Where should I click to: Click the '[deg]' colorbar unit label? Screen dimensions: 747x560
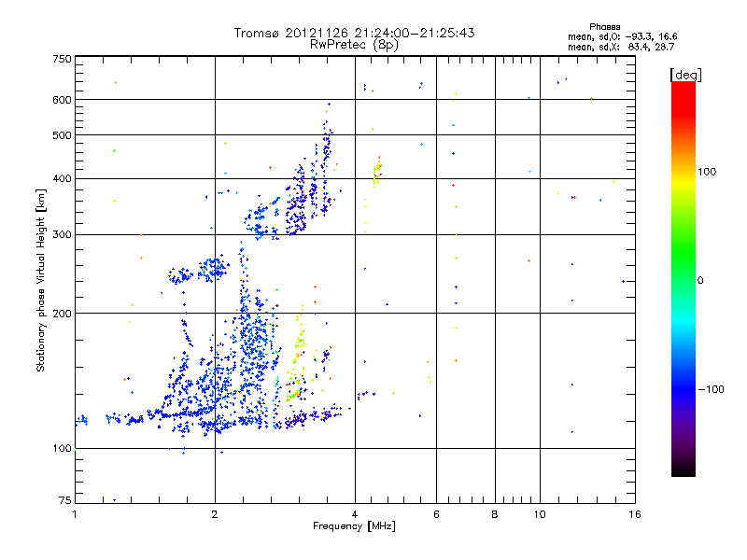(685, 75)
